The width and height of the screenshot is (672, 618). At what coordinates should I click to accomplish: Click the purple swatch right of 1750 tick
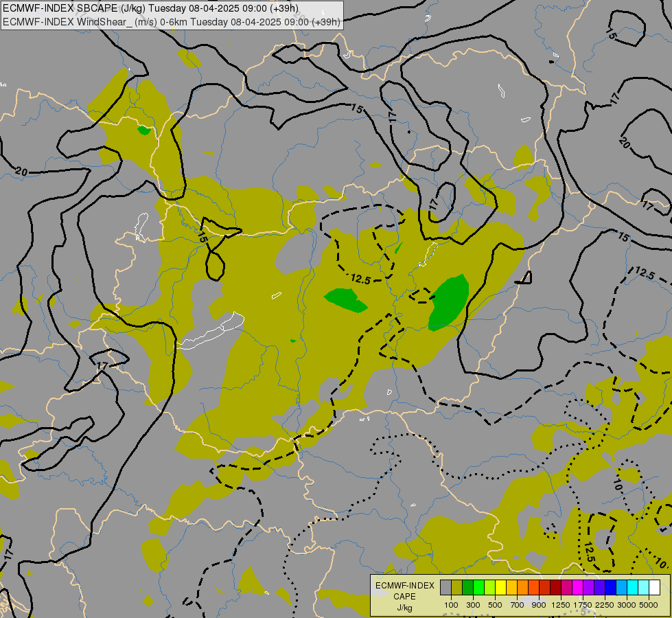pos(588,587)
